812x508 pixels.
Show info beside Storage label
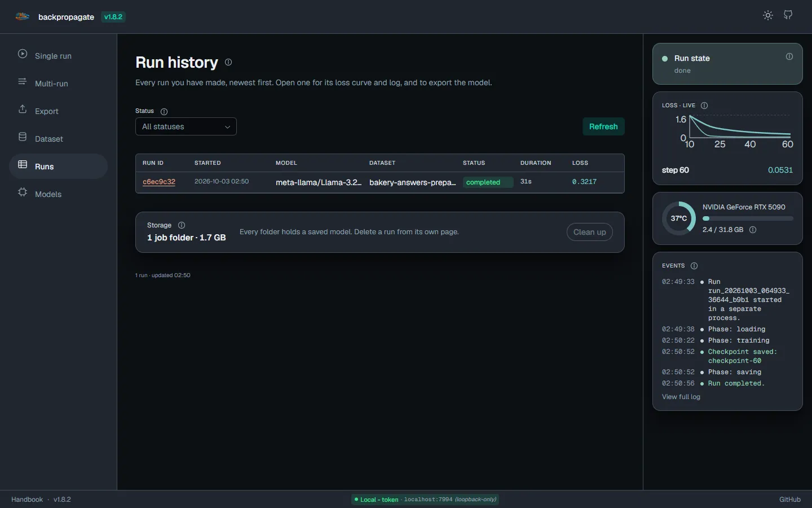click(182, 225)
